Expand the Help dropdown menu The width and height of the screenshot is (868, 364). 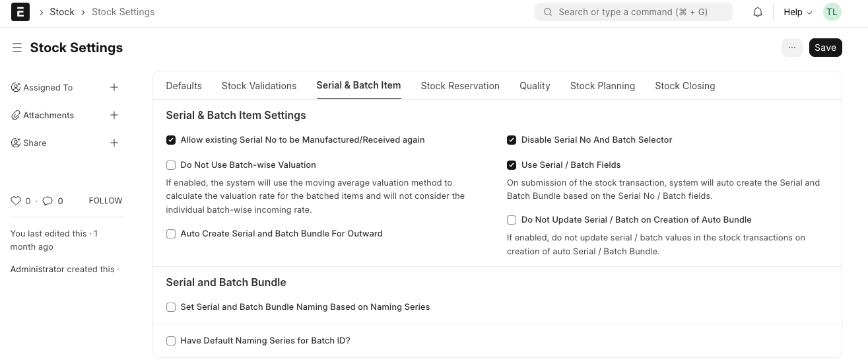pos(797,12)
